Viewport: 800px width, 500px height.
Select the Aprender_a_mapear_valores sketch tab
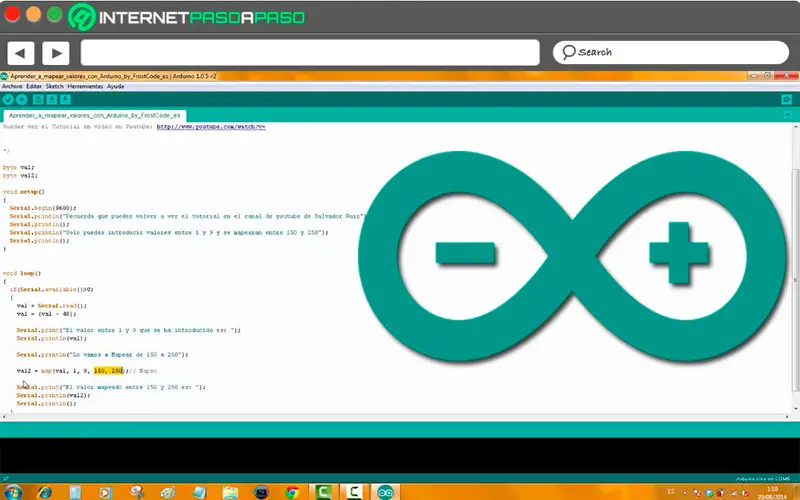tap(94, 115)
